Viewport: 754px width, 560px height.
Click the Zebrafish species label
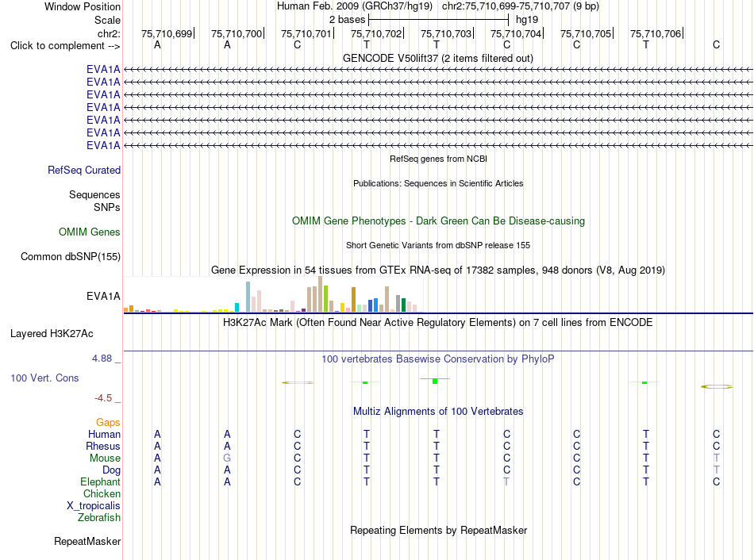point(99,518)
